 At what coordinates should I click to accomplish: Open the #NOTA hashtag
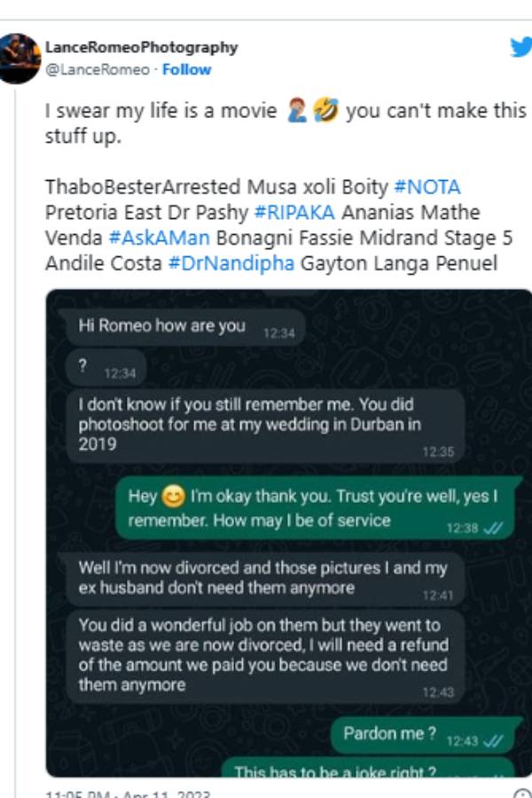[426, 188]
